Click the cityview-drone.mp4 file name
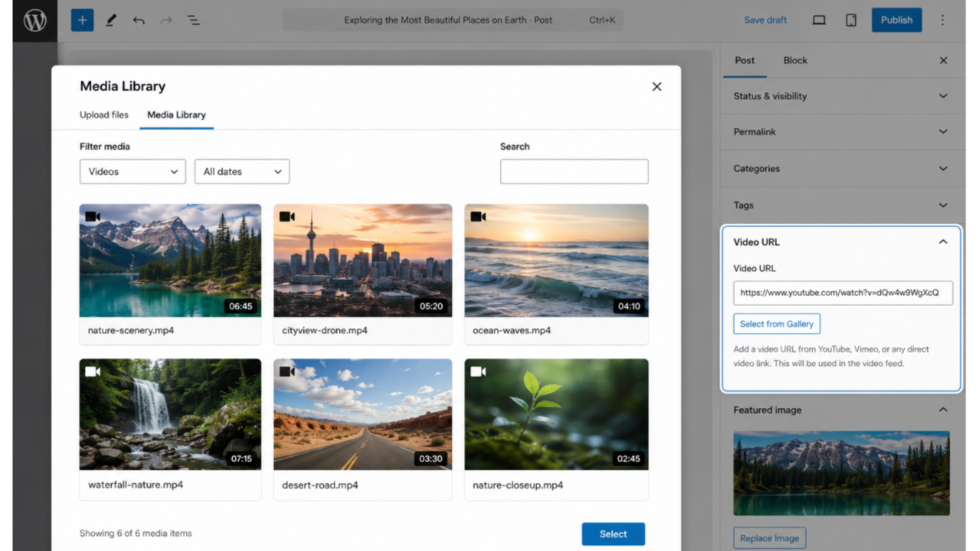 click(325, 331)
